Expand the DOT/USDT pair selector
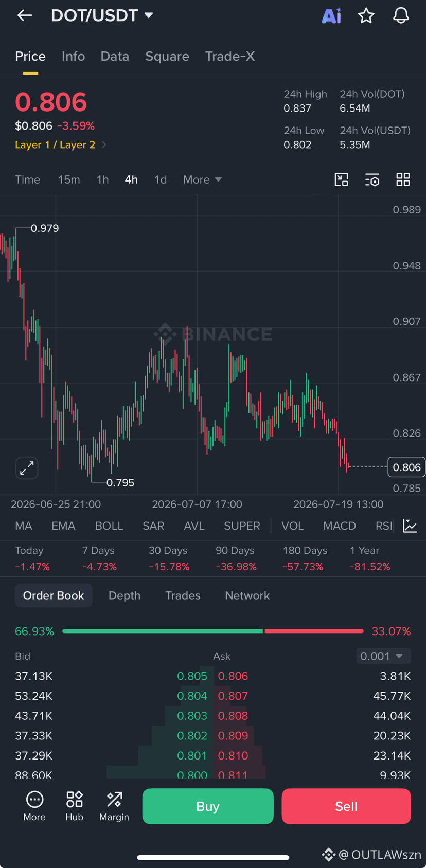Viewport: 426px width, 868px height. (102, 15)
